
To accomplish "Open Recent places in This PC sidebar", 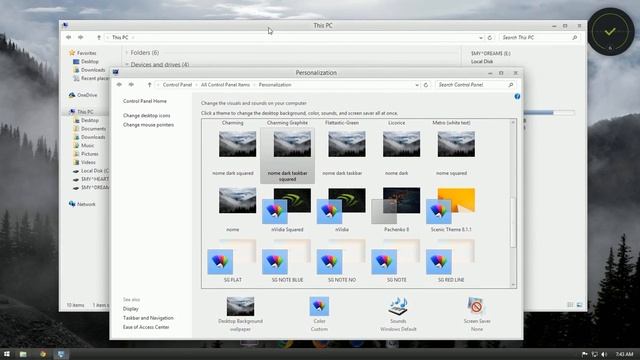I will tap(91, 78).
